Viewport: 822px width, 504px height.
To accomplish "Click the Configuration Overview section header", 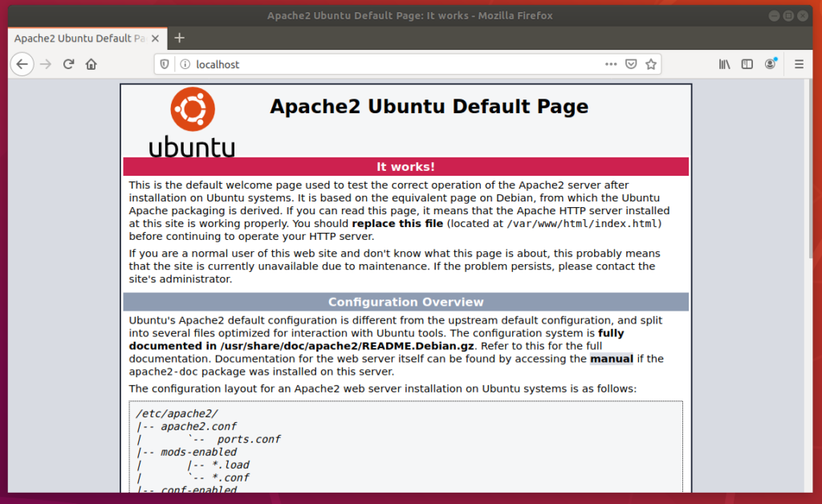I will point(405,303).
